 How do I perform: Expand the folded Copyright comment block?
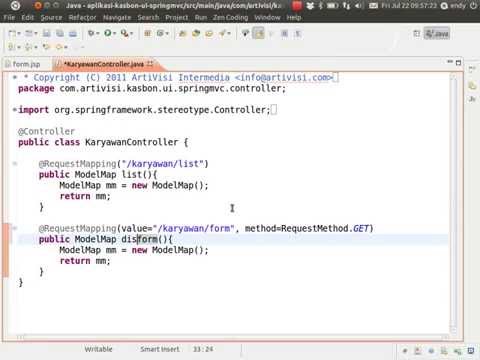14,77
